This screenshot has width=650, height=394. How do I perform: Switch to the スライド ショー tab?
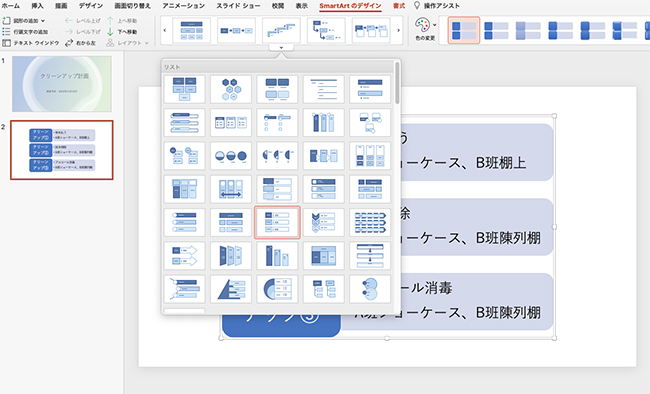click(238, 6)
